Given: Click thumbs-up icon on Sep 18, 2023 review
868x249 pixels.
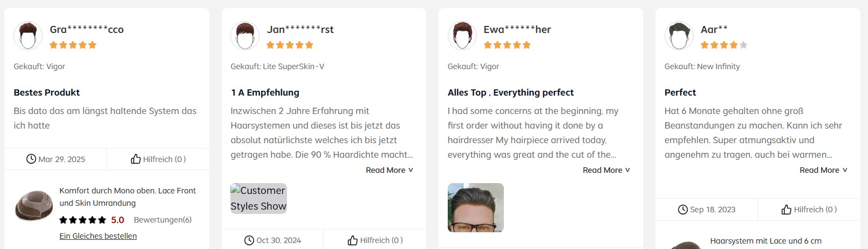Looking at the screenshot, I should tap(787, 210).
